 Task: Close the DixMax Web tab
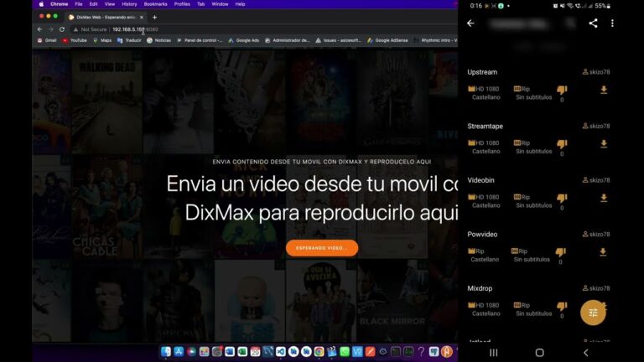coord(141,18)
